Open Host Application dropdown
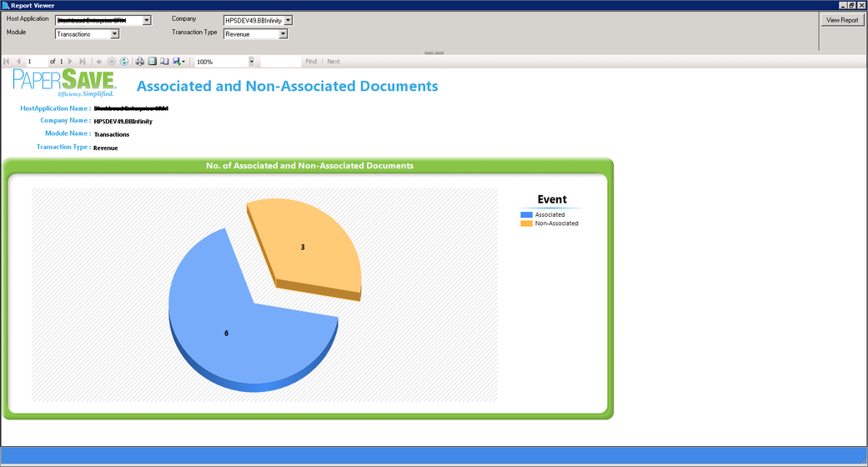 (x=147, y=21)
